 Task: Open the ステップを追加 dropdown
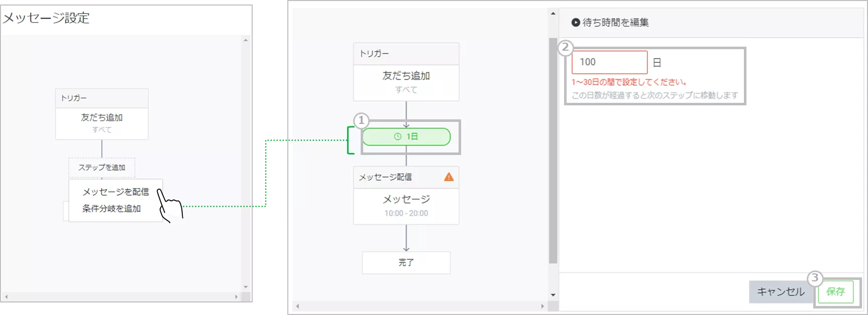101,168
